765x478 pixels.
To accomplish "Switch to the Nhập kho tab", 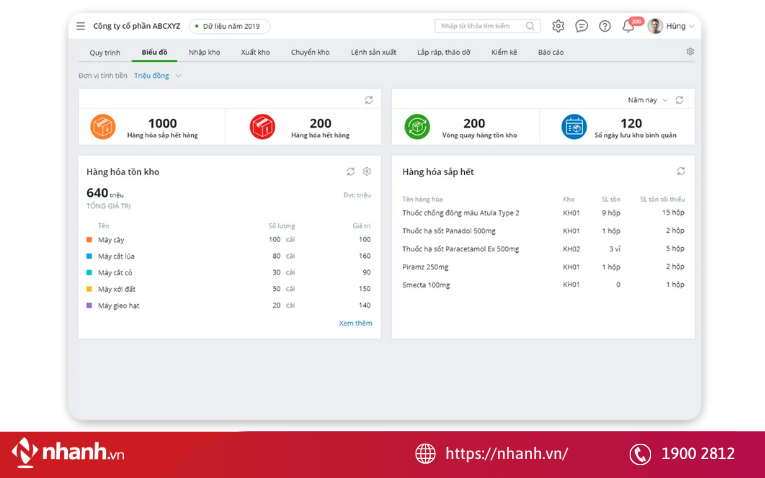I will (x=204, y=52).
